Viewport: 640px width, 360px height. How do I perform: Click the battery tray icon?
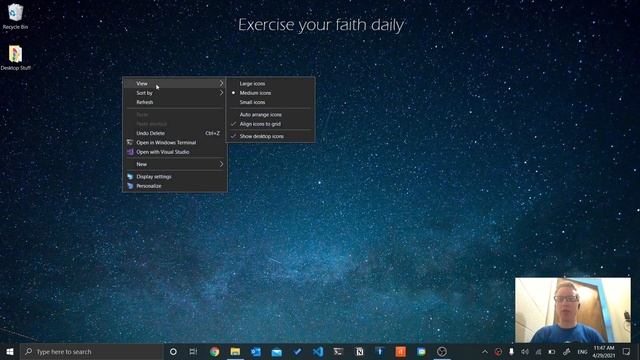pyautogui.click(x=552, y=351)
